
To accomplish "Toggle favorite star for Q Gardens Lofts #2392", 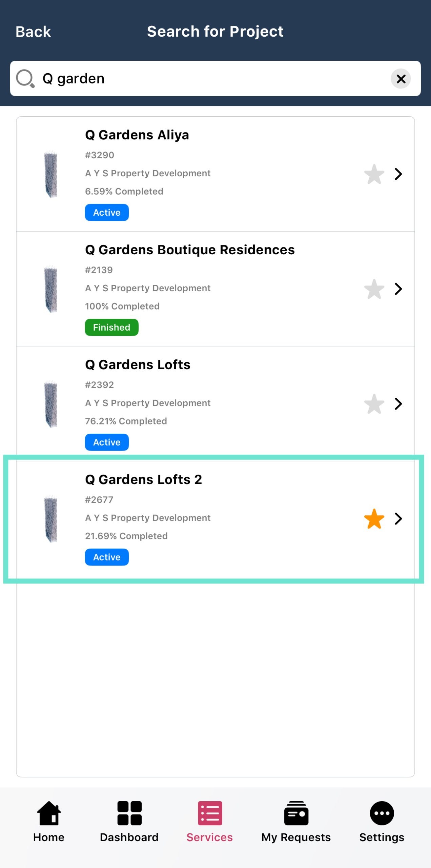I will (x=374, y=404).
